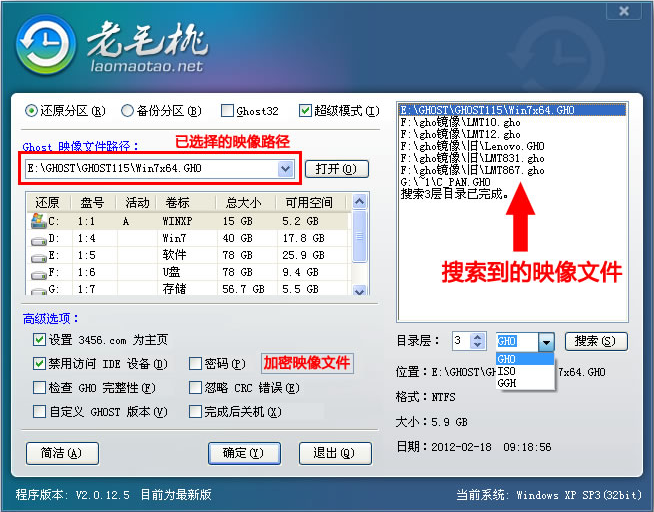The image size is (654, 512).
Task: Click the C: drive Windows icon
Action: pos(38,221)
